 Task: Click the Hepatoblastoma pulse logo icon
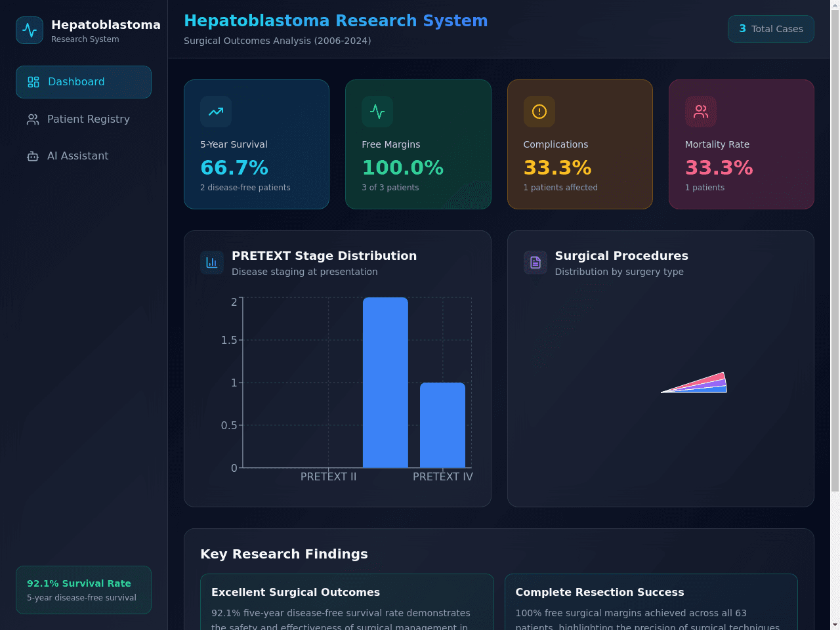pyautogui.click(x=30, y=30)
